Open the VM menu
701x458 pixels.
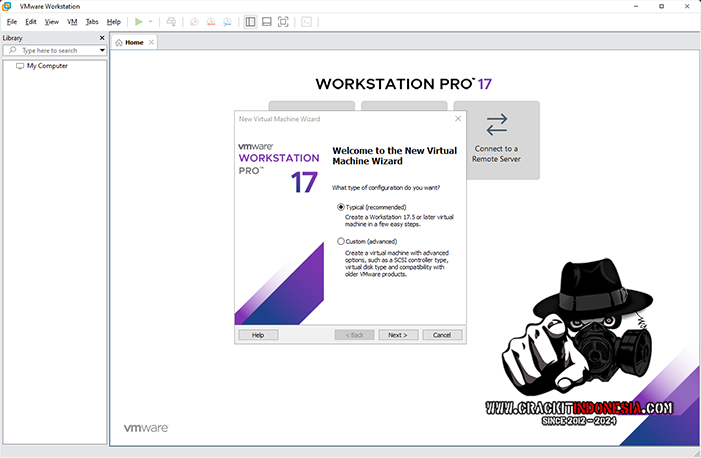(72, 21)
